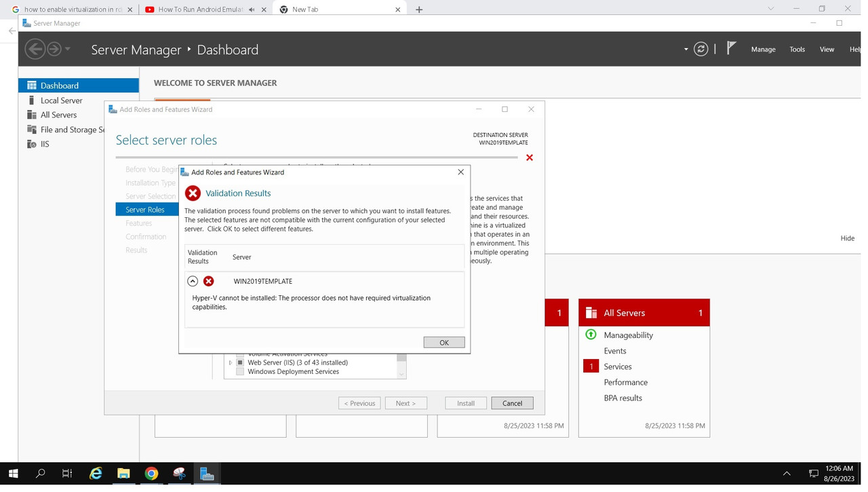Switch to the YouTube Android Emulator tab

pos(205,10)
